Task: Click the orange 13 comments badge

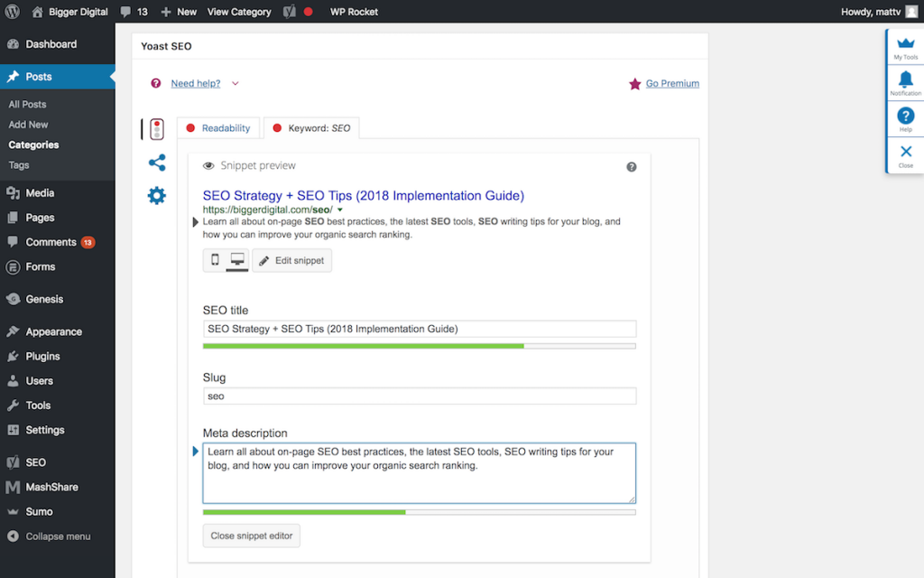Action: tap(88, 242)
